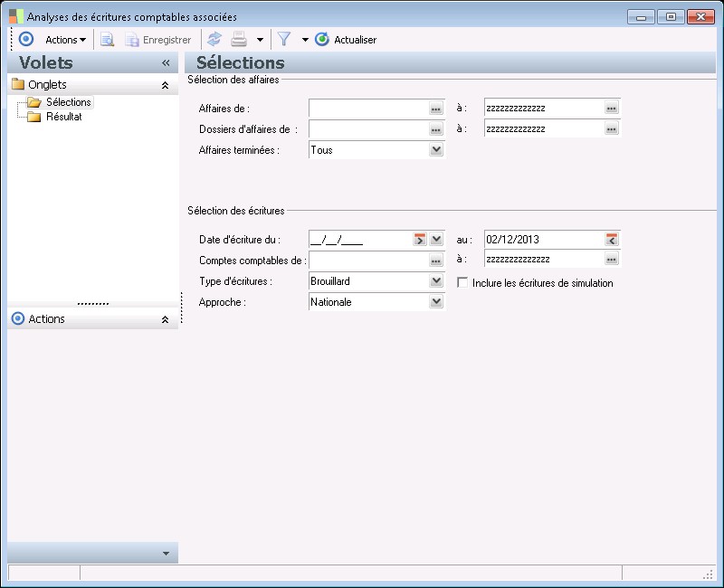Screen dimensions: 724x588
Task: Click the 'Dossiers d'affaires de' input field
Action: pyautogui.click(x=367, y=128)
